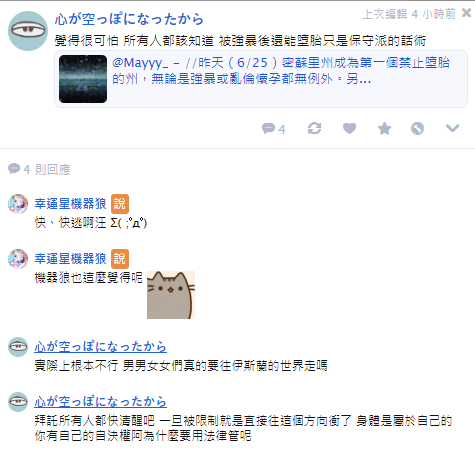Open the profile name link at the post header
Screen dimensions: 475x466
[129, 19]
